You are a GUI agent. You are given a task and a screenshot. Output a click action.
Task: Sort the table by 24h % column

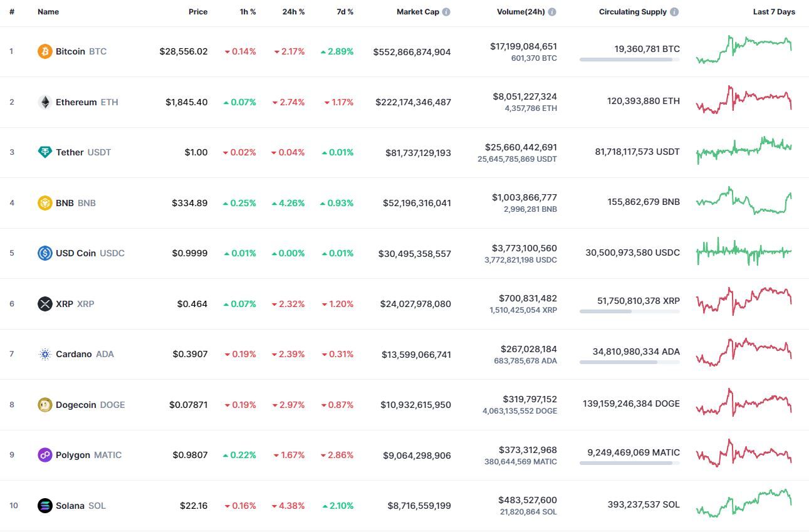coord(293,12)
